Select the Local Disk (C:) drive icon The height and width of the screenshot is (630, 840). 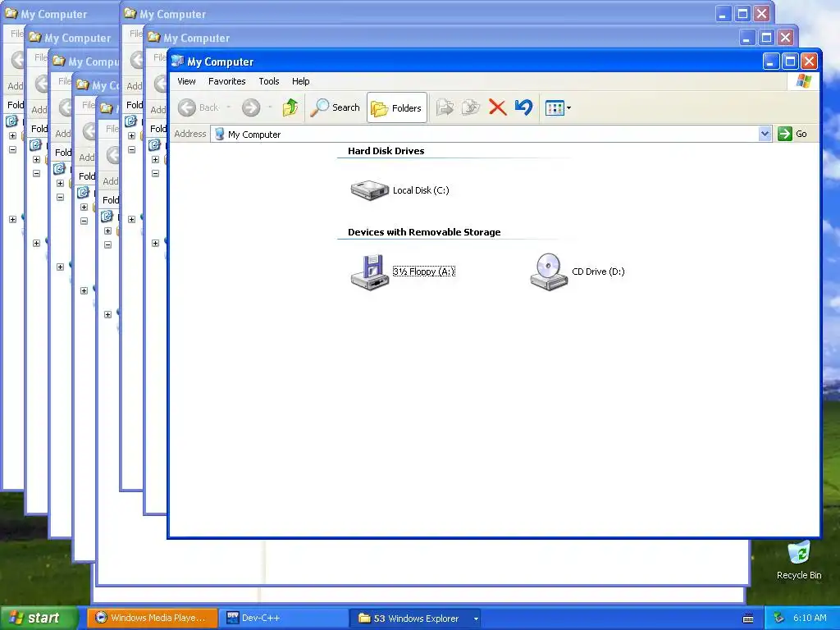tap(370, 190)
